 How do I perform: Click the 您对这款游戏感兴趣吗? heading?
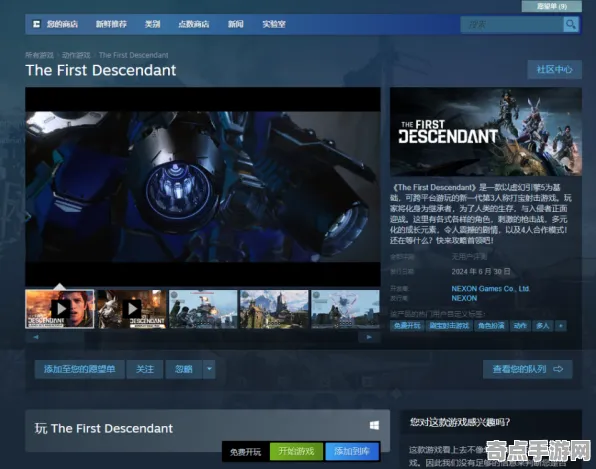click(460, 422)
